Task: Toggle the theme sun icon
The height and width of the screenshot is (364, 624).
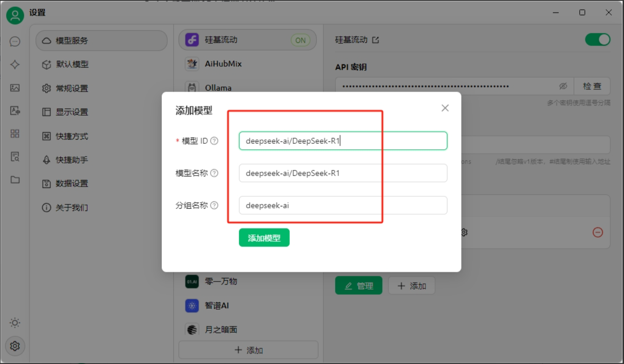Action: (x=15, y=323)
